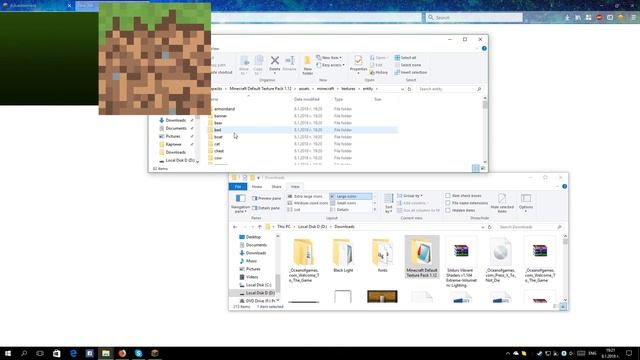The width and height of the screenshot is (640, 360).
Task: Sort by the Date modified column header
Action: tap(307, 99)
